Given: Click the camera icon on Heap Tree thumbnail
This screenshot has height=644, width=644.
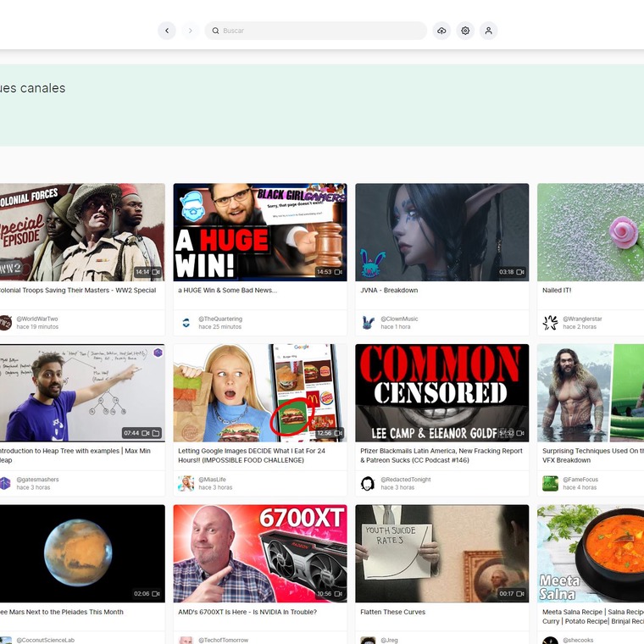Looking at the screenshot, I should coord(146,433).
